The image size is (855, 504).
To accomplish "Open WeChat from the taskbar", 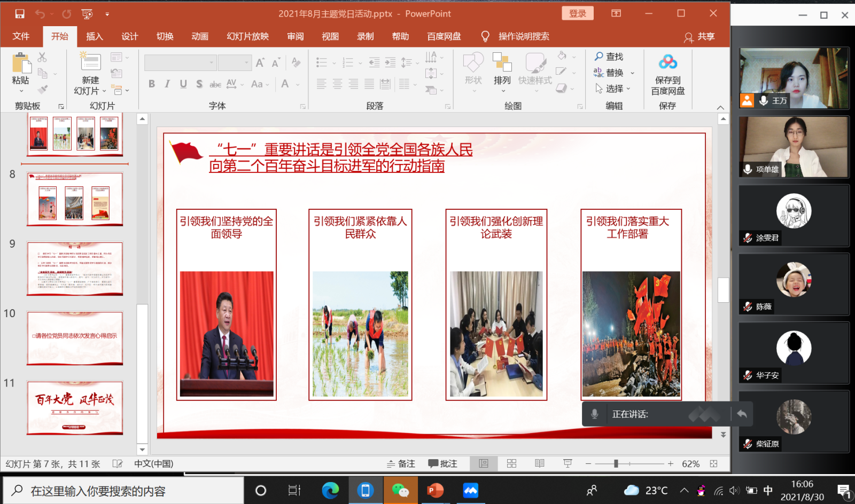I will [400, 490].
